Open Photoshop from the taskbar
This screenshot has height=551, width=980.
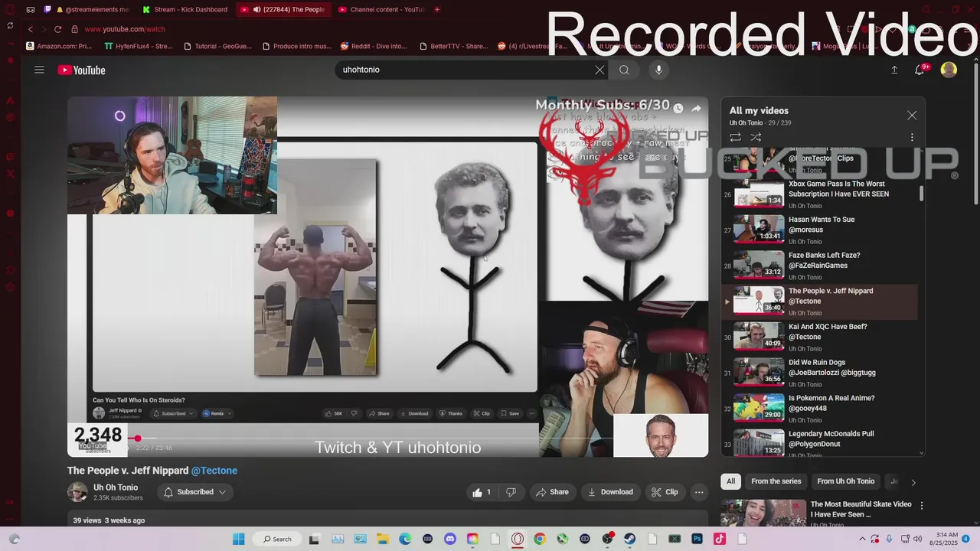pyautogui.click(x=697, y=539)
